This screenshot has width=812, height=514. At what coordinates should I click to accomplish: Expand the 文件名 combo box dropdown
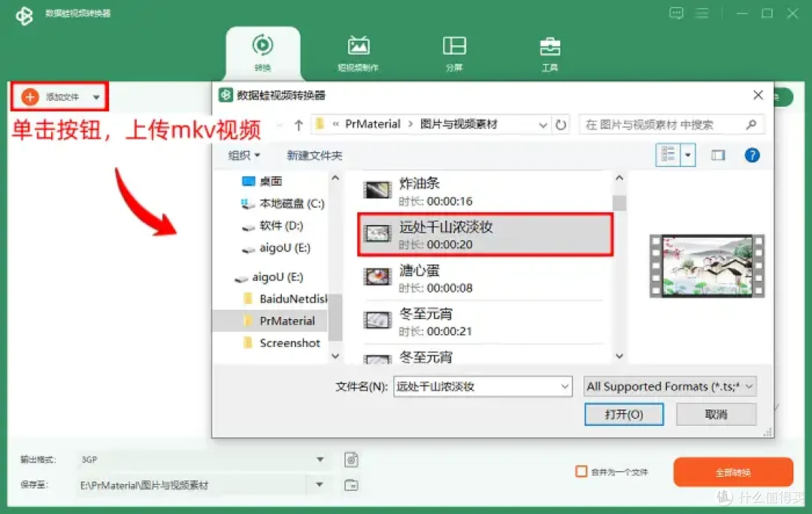[565, 387]
